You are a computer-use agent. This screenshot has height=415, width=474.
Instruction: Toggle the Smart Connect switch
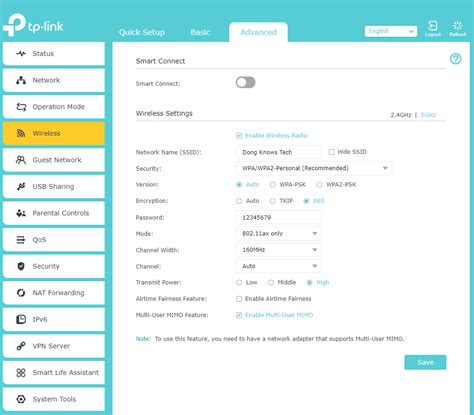click(x=246, y=82)
